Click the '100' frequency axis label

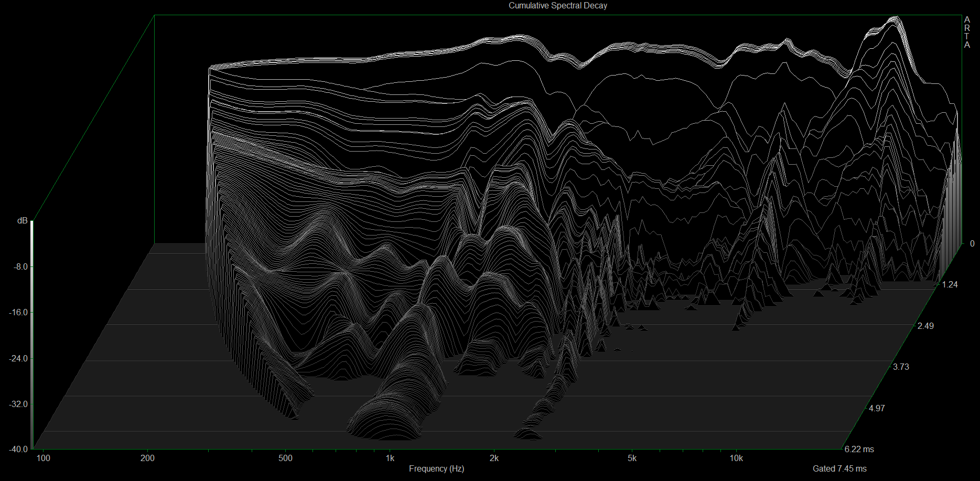coord(44,458)
